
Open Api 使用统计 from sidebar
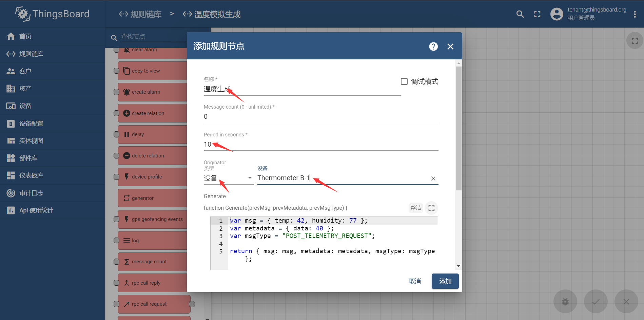tap(11, 210)
